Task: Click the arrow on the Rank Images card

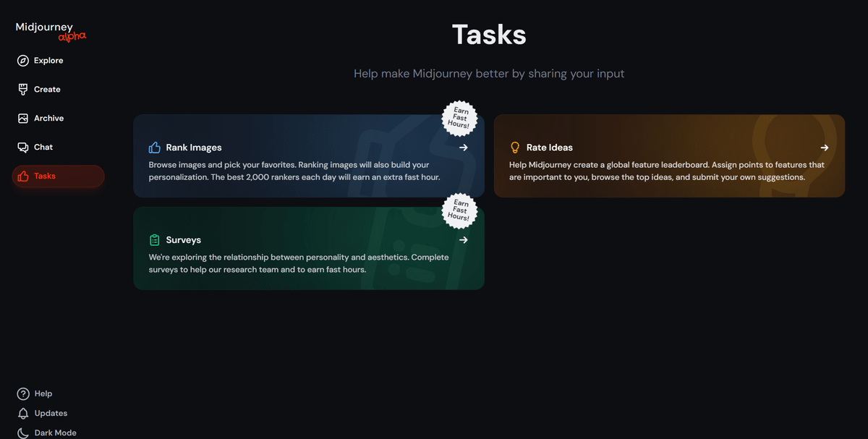Action: (464, 148)
